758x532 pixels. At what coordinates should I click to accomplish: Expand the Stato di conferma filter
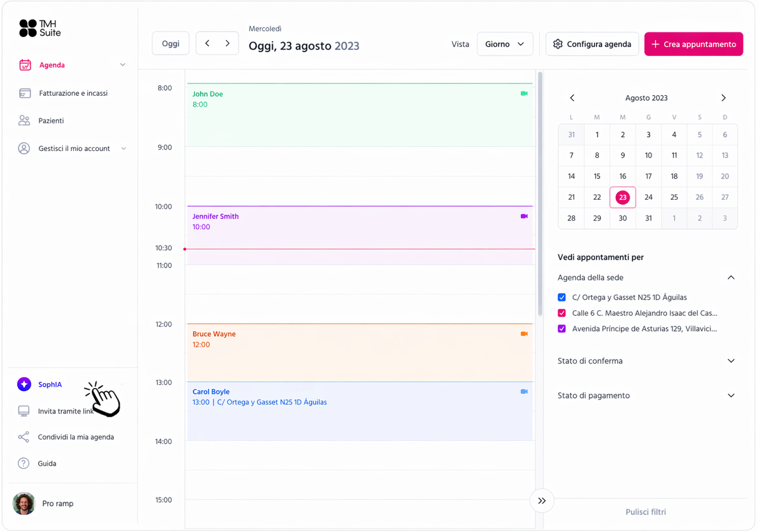coord(731,361)
